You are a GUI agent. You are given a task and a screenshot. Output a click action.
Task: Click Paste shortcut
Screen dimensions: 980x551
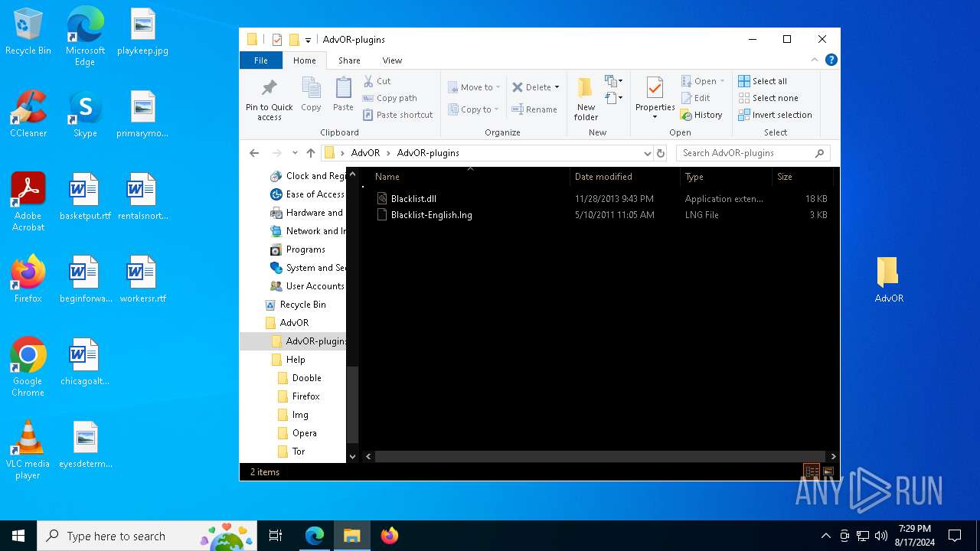point(397,115)
